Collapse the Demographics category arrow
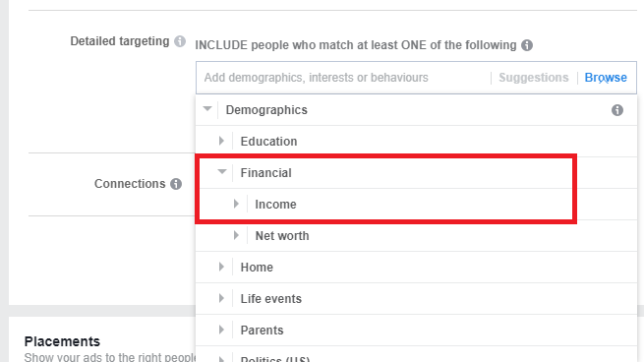The width and height of the screenshot is (644, 362). click(207, 109)
